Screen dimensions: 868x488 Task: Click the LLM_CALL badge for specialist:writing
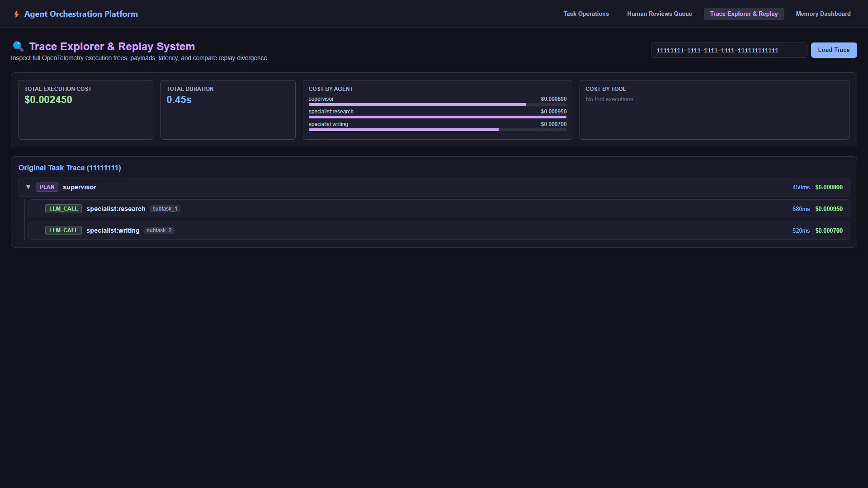63,230
